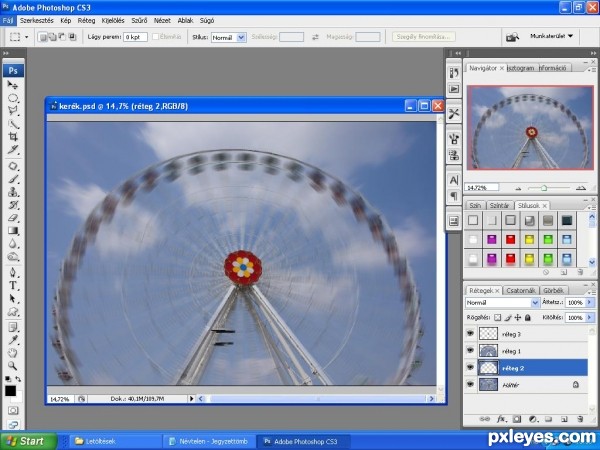Select the Eyedropper tool
The height and width of the screenshot is (450, 600).
13,340
